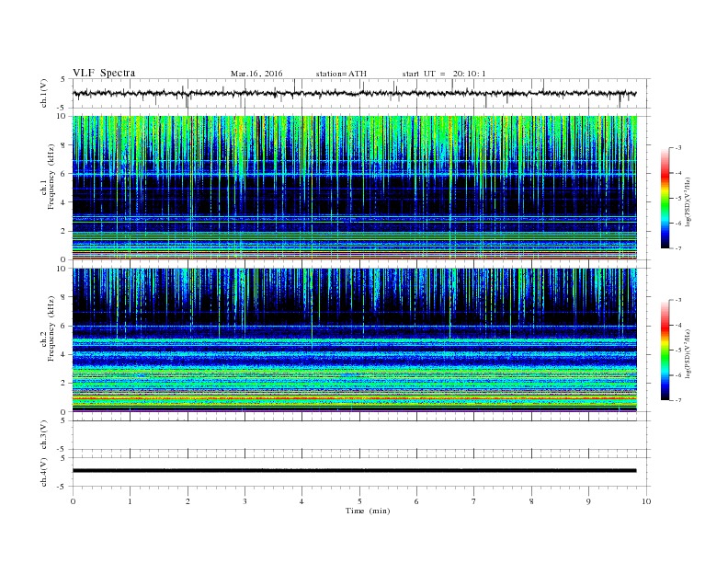Click time axis tick label "5"

[359, 501]
